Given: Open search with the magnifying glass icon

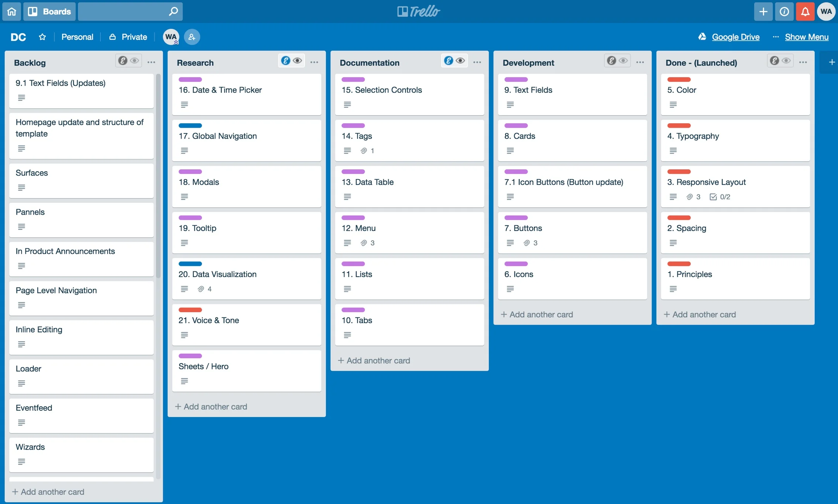Looking at the screenshot, I should (173, 11).
